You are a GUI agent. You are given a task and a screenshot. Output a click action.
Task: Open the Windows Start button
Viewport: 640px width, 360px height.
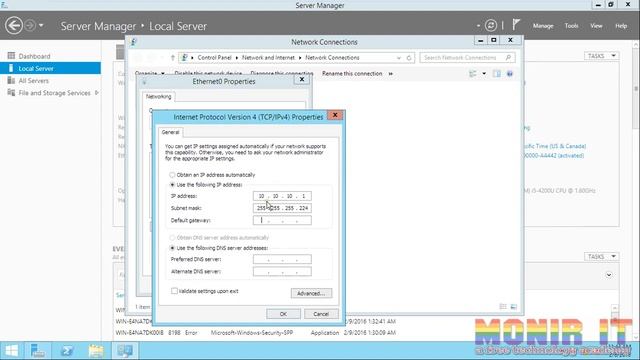click(x=11, y=351)
